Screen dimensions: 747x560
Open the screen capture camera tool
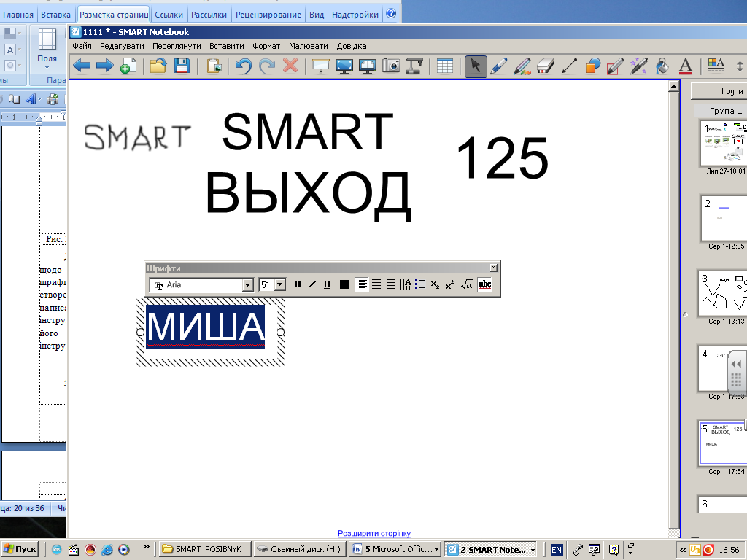[x=391, y=66]
